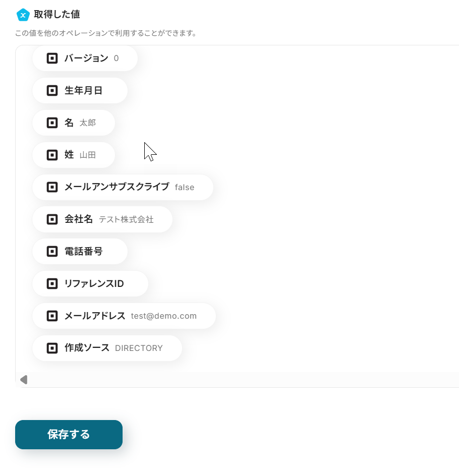Click the Square icon beside 作成ソース
This screenshot has height=476, width=459.
[52, 348]
